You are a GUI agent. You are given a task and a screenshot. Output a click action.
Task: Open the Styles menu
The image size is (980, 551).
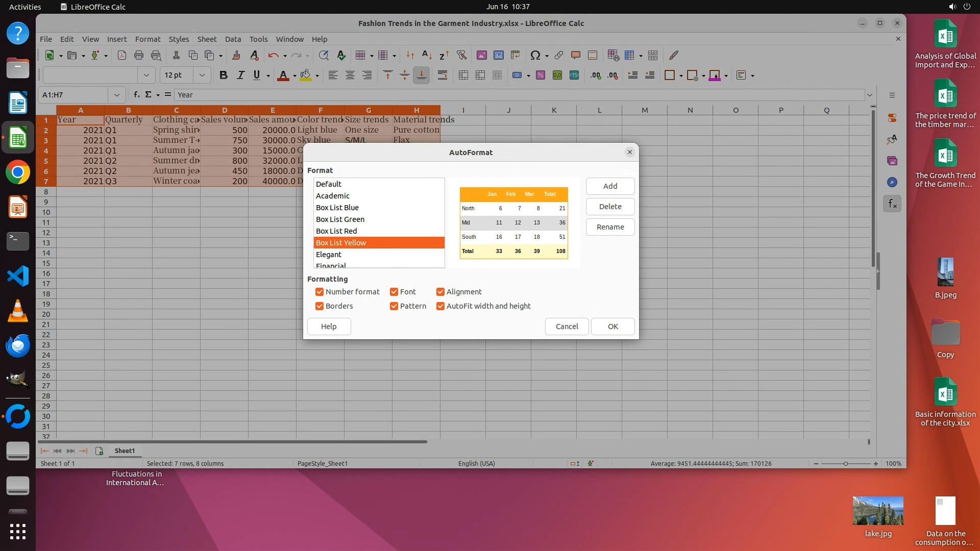pyautogui.click(x=179, y=39)
